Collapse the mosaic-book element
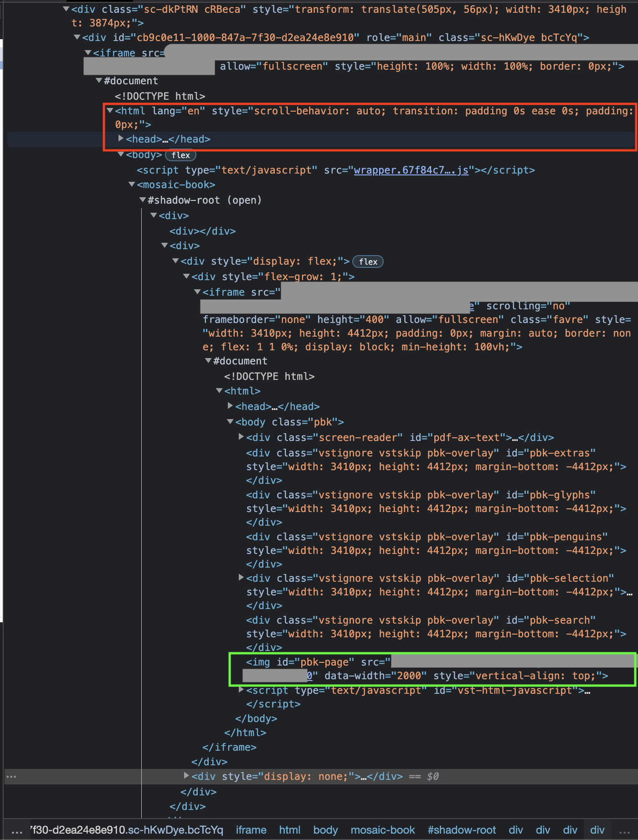 (132, 184)
